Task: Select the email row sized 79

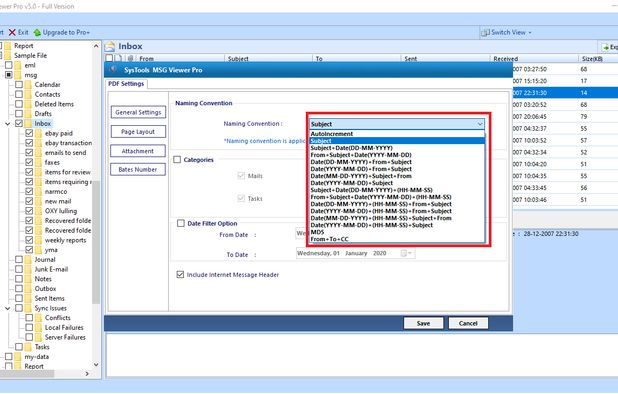Action: click(x=565, y=117)
